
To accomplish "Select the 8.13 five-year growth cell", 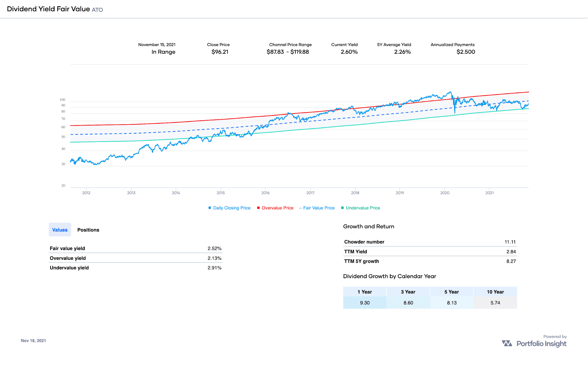I will [x=452, y=303].
